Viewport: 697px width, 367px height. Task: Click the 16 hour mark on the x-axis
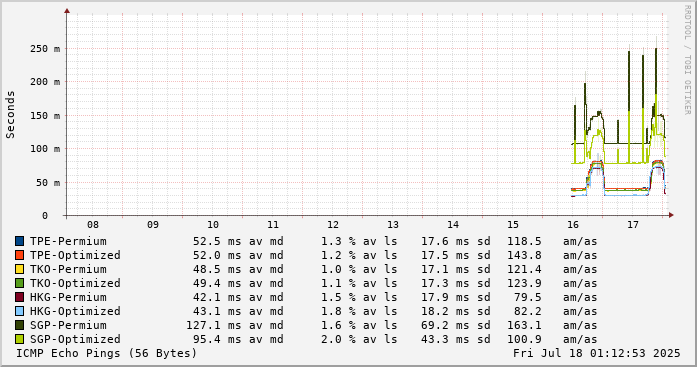[573, 225]
